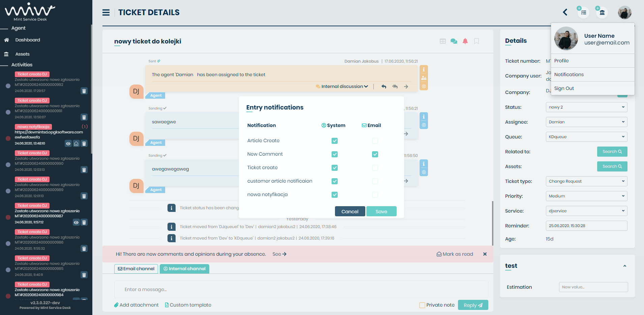Open the grid view icon next to ticket title
The width and height of the screenshot is (644, 315).
click(x=442, y=41)
